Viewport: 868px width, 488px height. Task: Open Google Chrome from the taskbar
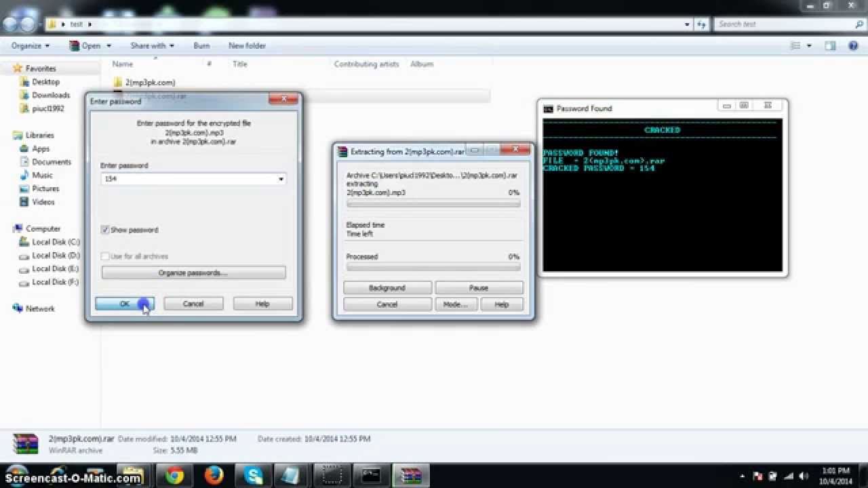[x=174, y=476]
